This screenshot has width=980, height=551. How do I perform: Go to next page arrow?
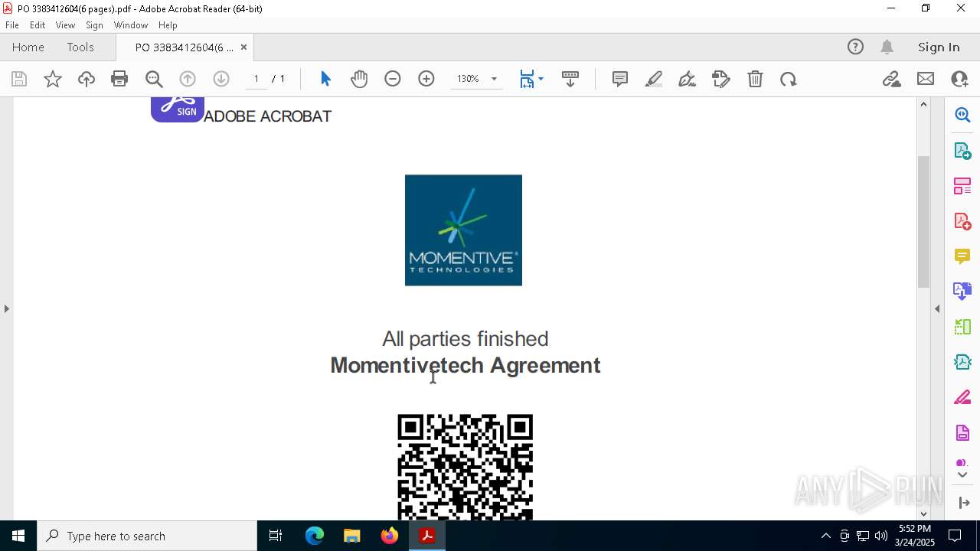pos(221,79)
